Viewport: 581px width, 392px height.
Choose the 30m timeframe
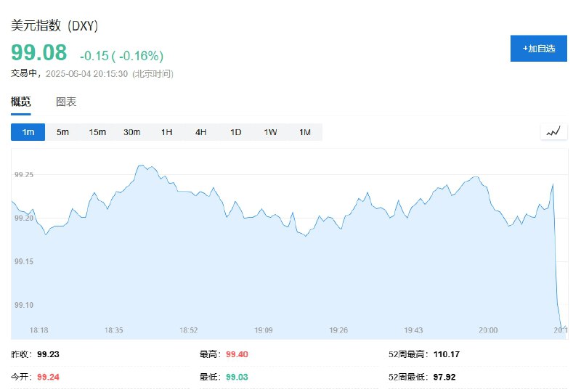click(x=131, y=132)
